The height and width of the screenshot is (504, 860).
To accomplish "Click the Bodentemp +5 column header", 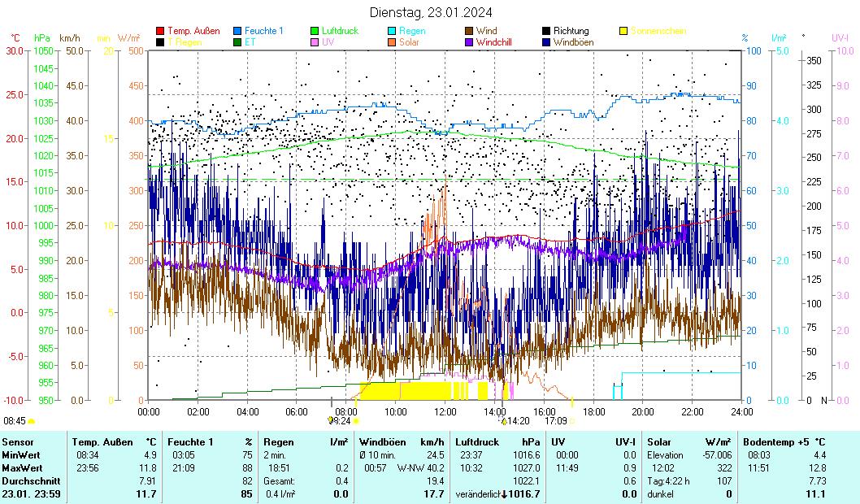I will pos(778,442).
